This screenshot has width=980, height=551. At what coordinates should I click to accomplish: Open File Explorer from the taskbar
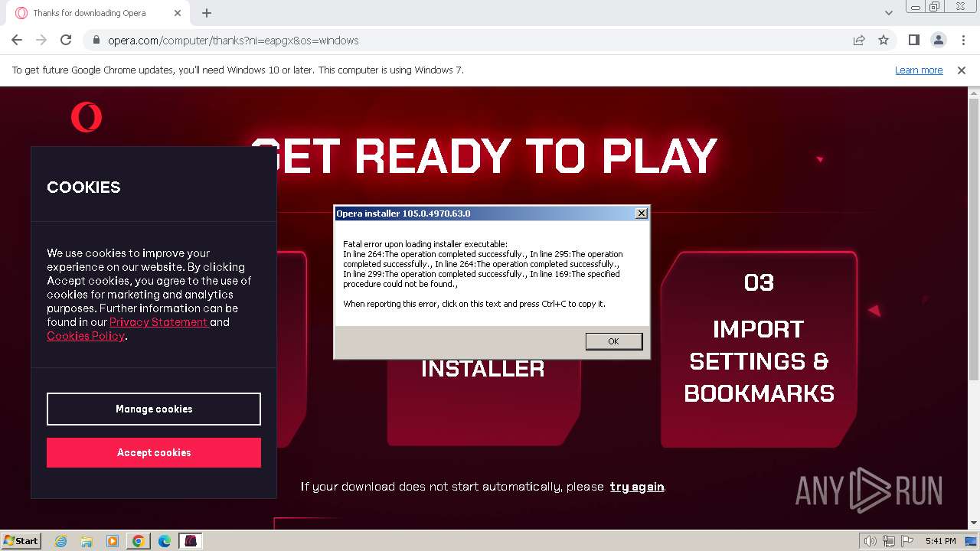click(x=87, y=541)
